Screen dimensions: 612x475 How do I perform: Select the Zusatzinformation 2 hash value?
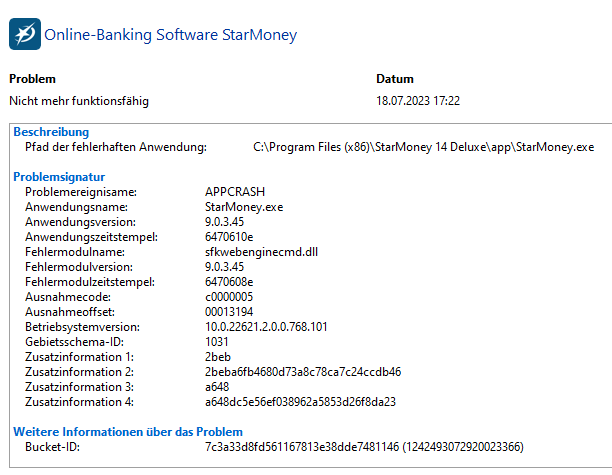[x=303, y=372]
